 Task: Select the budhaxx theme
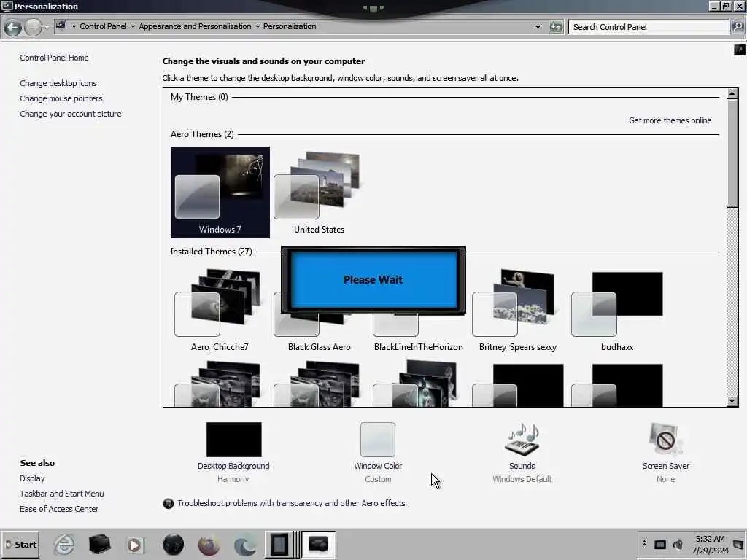(x=617, y=309)
